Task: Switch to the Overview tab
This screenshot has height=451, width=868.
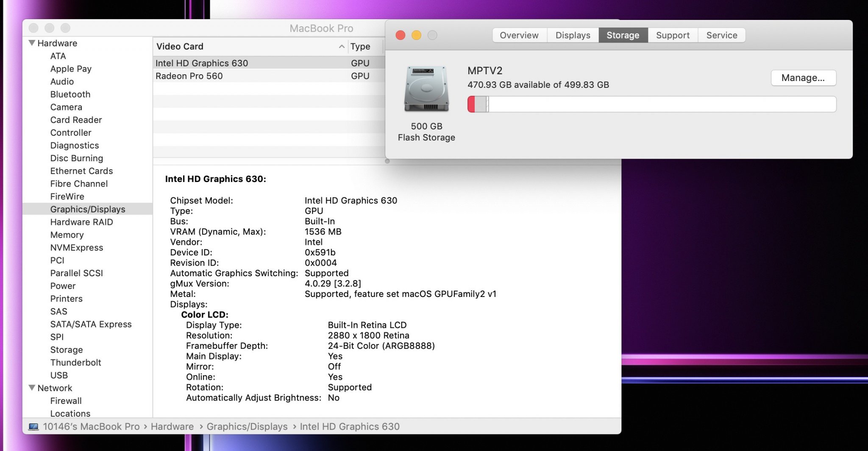Action: pyautogui.click(x=519, y=35)
